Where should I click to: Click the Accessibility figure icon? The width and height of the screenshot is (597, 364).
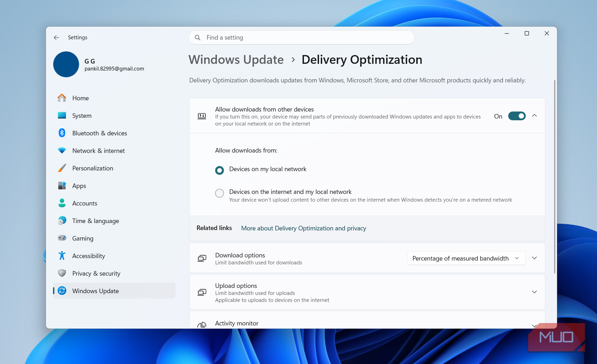[62, 256]
